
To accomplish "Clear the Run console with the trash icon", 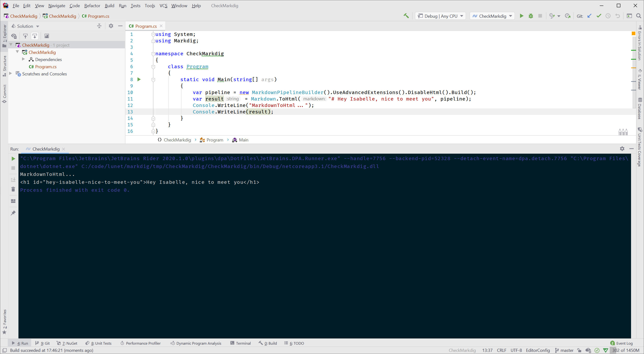I will 13,189.
